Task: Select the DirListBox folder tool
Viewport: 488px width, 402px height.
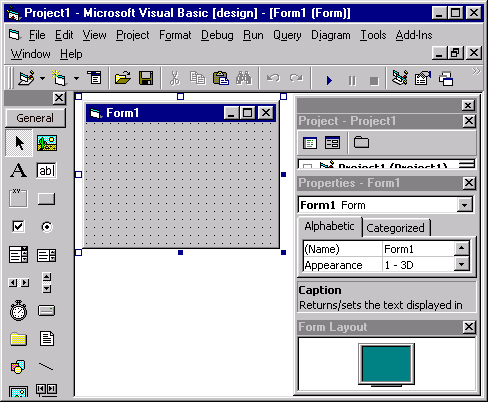Action: [18, 339]
